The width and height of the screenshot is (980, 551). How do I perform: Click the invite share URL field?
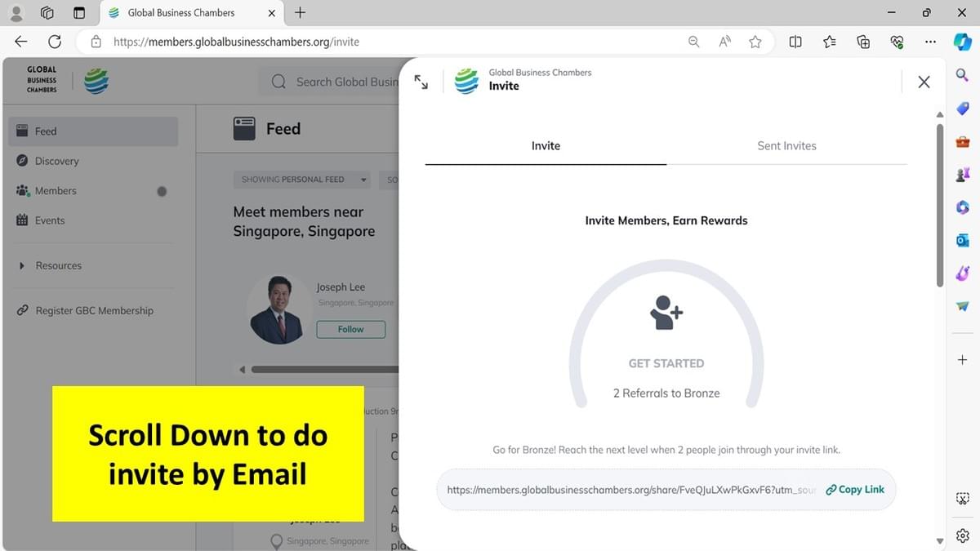631,490
